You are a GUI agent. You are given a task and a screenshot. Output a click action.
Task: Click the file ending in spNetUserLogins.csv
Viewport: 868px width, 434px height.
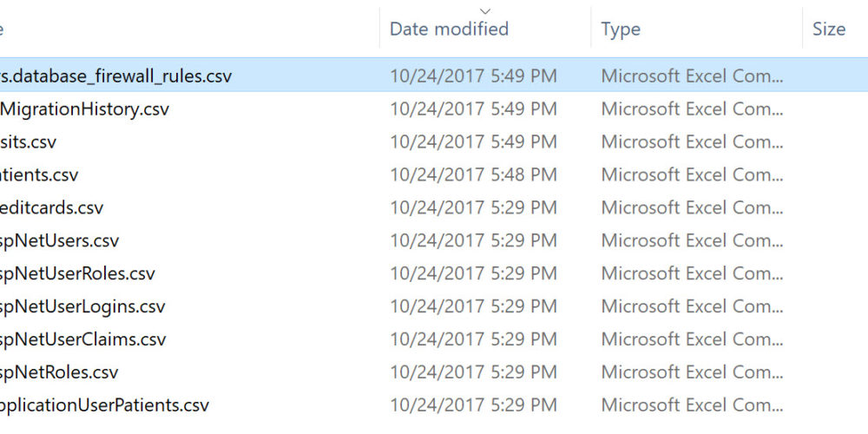(82, 307)
